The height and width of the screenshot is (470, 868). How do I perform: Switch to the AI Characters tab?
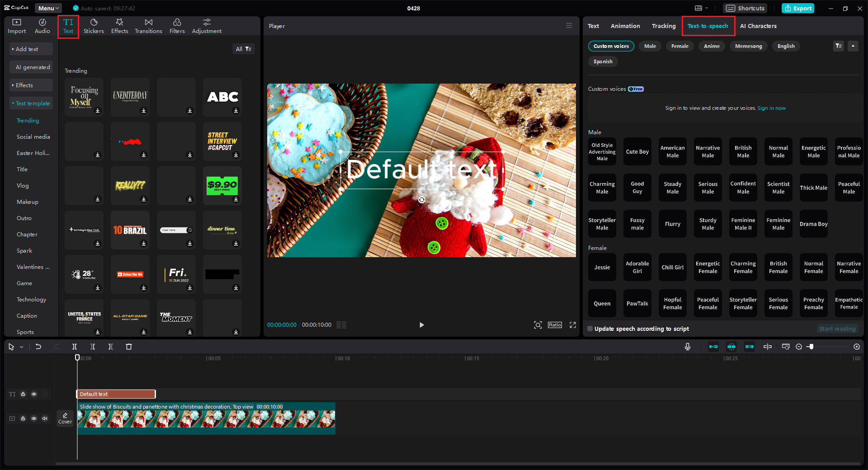[x=758, y=26]
